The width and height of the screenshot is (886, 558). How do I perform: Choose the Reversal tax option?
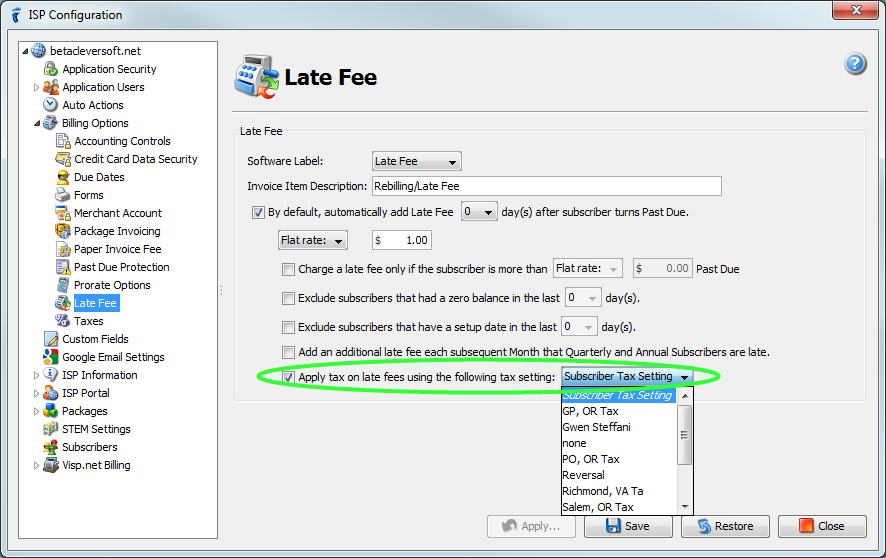[x=619, y=475]
